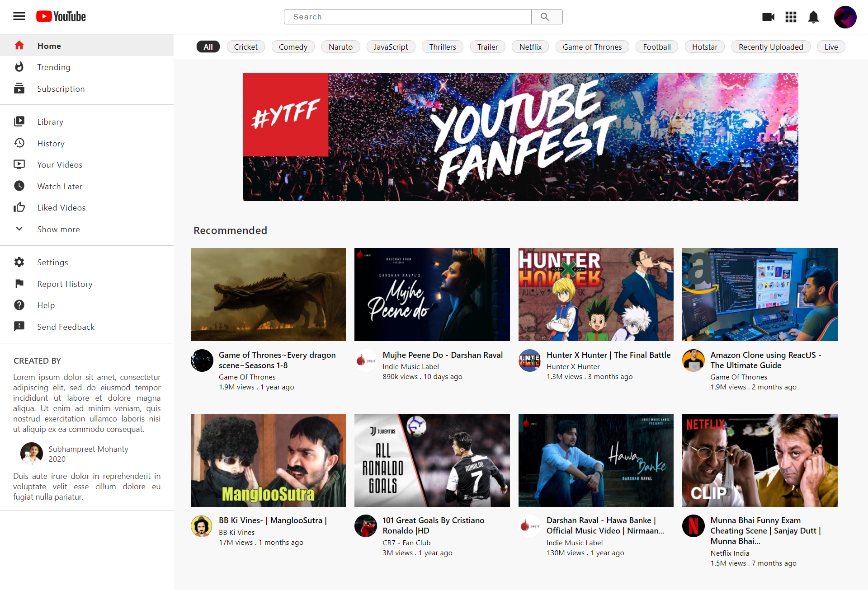Click inside the Search input field
Image resolution: width=868 pixels, height=590 pixels.
(x=407, y=17)
